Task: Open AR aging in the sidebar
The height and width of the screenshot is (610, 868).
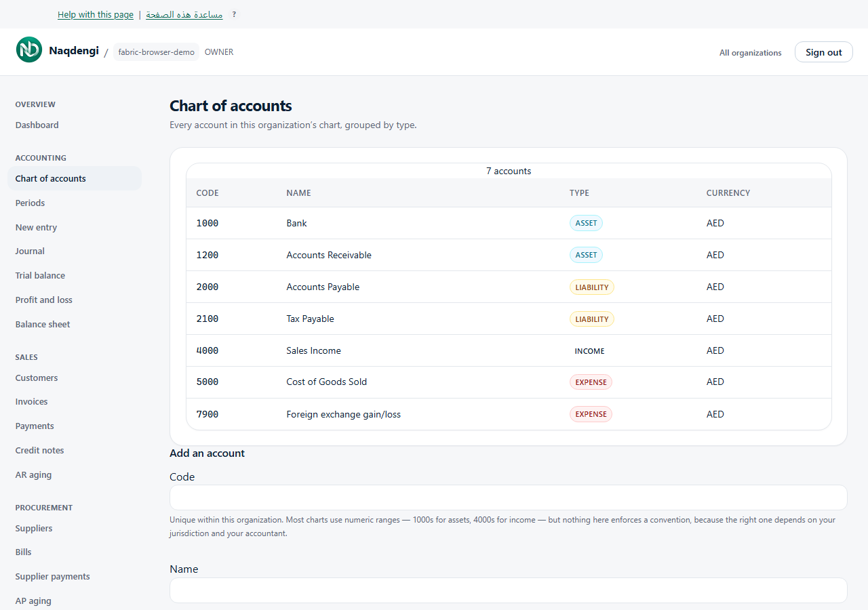Action: [x=34, y=474]
